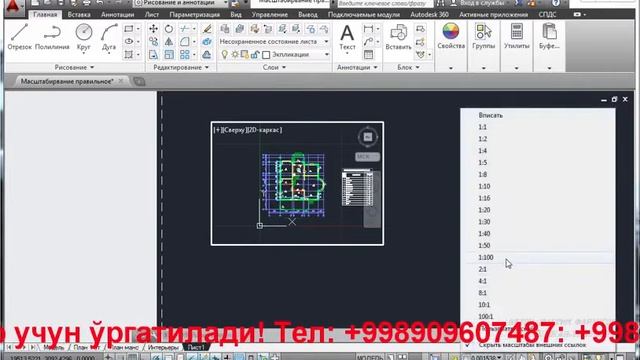The image size is (640, 360).
Task: Click the Erase tool icon
Action: point(207,29)
